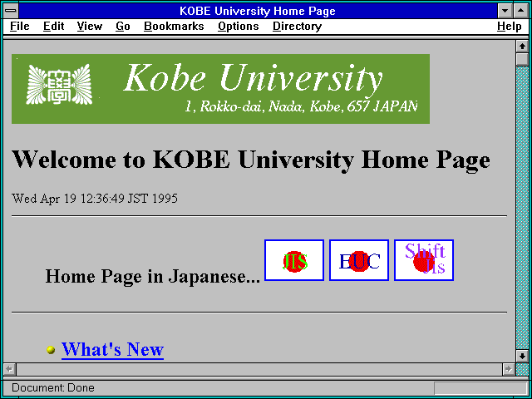Click the vertical scrollbar thumb

pos(522,59)
